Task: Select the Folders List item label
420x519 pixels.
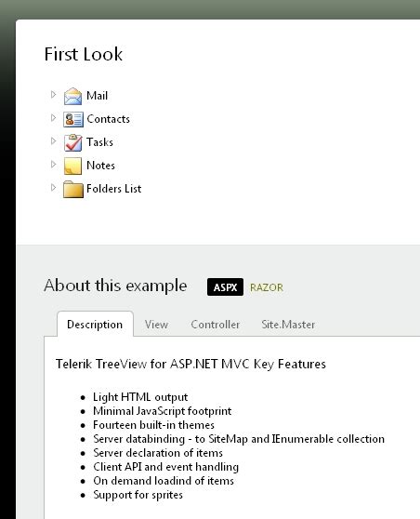Action: [x=113, y=189]
